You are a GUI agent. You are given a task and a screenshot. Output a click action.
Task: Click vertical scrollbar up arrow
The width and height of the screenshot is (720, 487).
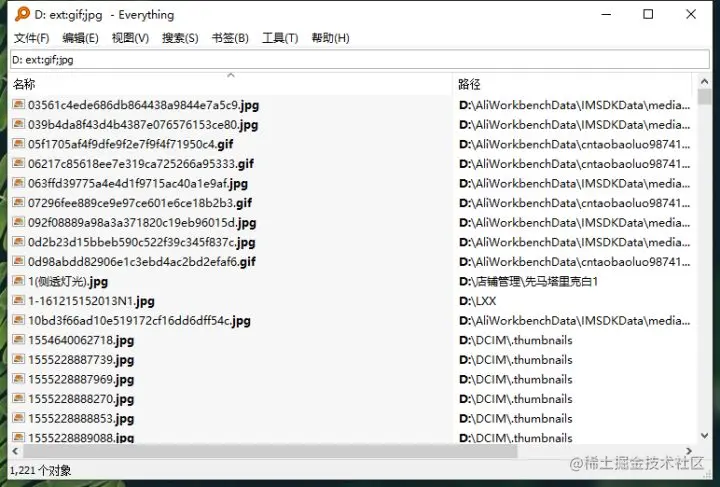click(704, 82)
